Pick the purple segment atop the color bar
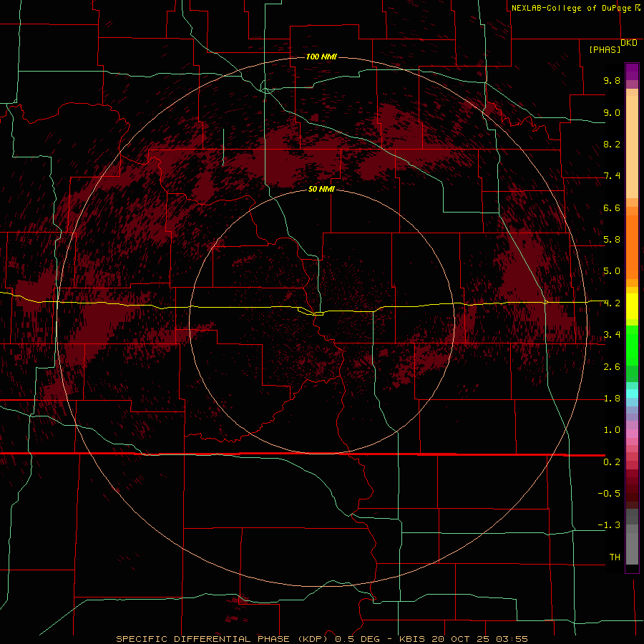Screen dimensions: 644x644 [632, 72]
